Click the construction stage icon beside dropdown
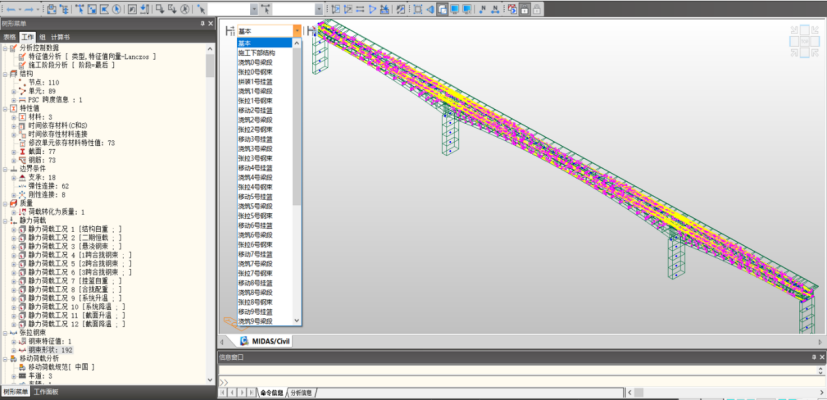 point(229,31)
